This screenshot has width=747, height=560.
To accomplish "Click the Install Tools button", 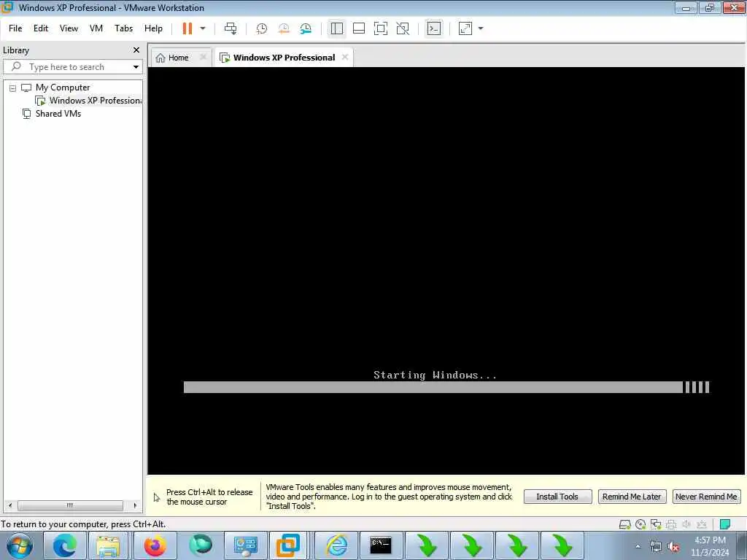I will 557,497.
